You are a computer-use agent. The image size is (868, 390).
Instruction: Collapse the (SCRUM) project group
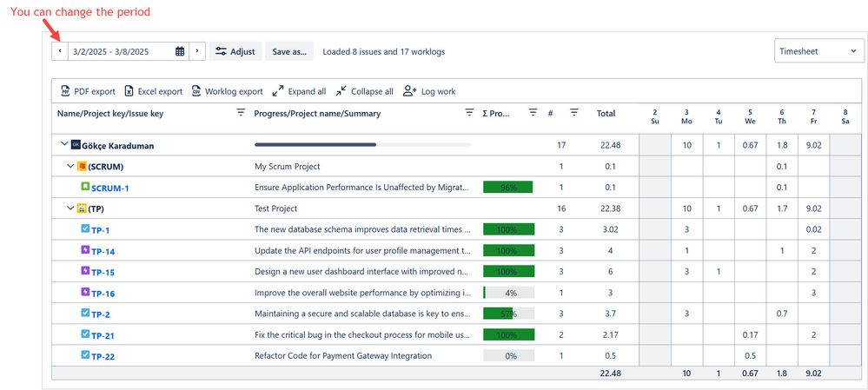70,166
